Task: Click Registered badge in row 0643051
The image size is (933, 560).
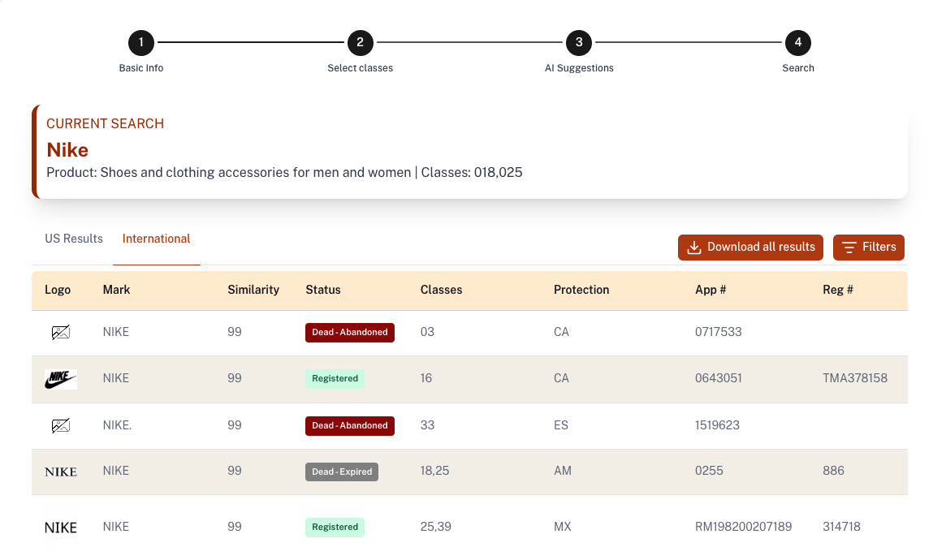Action: point(335,379)
